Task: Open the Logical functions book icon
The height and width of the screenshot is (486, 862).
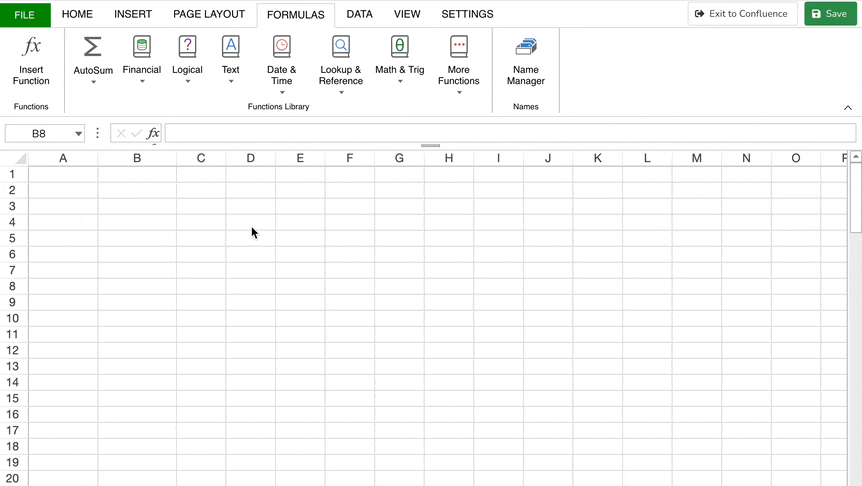Action: (x=187, y=47)
